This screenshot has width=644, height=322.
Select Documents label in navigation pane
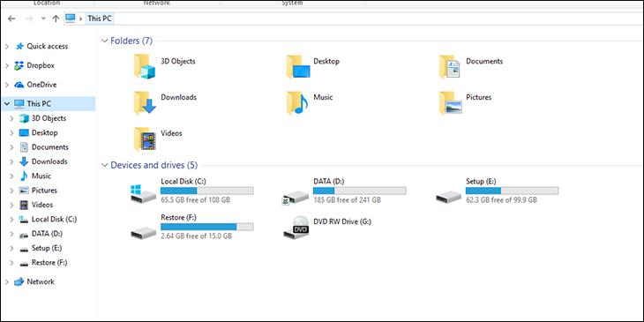point(50,147)
